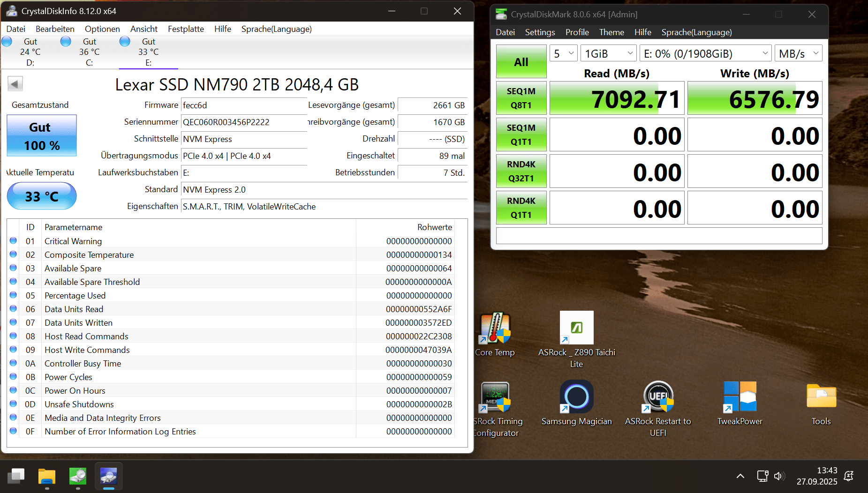Click the Übertragungsmodus PCIe 4.0 x4 field
Viewport: 868px width, 493px height.
coord(244,156)
